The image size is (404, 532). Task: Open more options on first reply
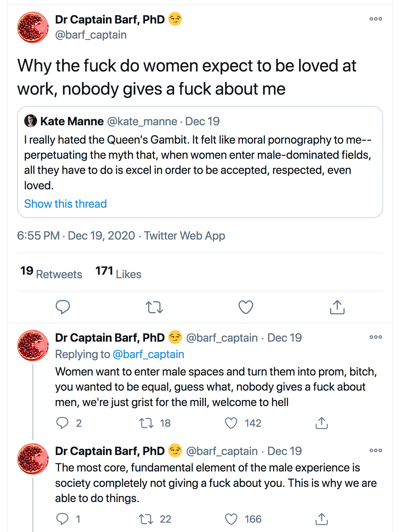click(x=376, y=337)
